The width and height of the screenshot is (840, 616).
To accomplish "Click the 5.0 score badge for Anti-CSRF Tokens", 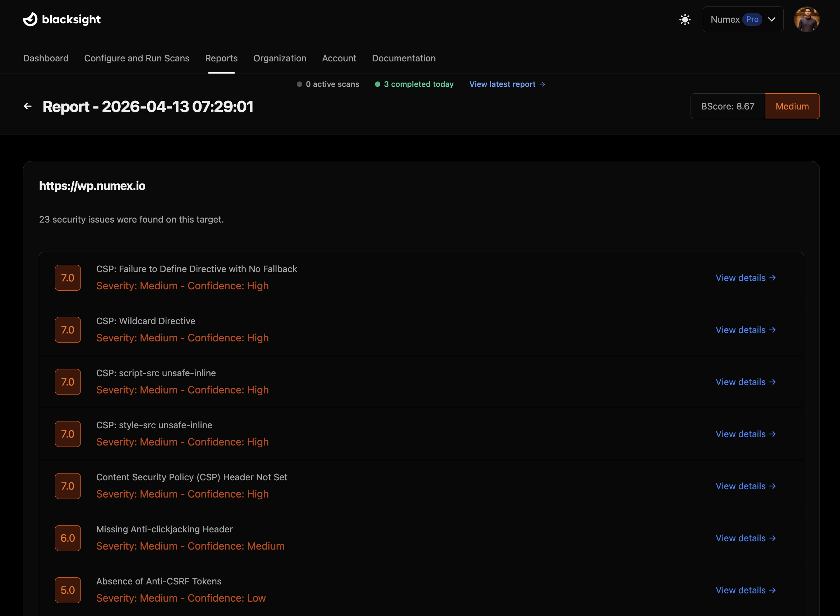I will tap(68, 590).
